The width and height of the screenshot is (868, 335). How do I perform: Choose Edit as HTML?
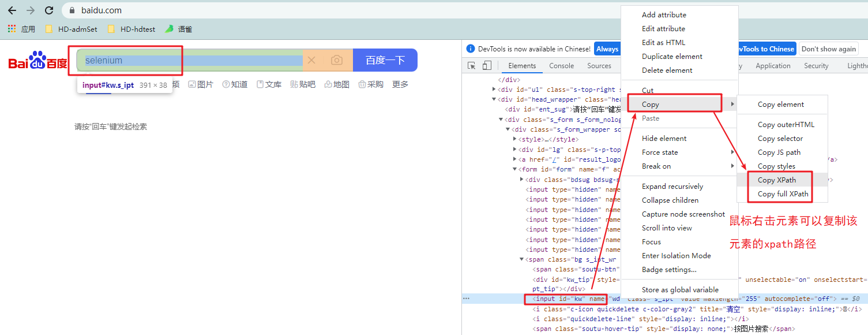(679, 43)
